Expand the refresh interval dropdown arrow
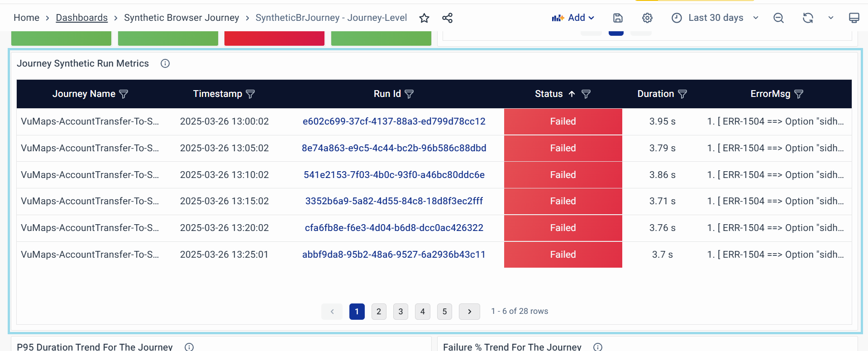868x351 pixels. [x=830, y=18]
